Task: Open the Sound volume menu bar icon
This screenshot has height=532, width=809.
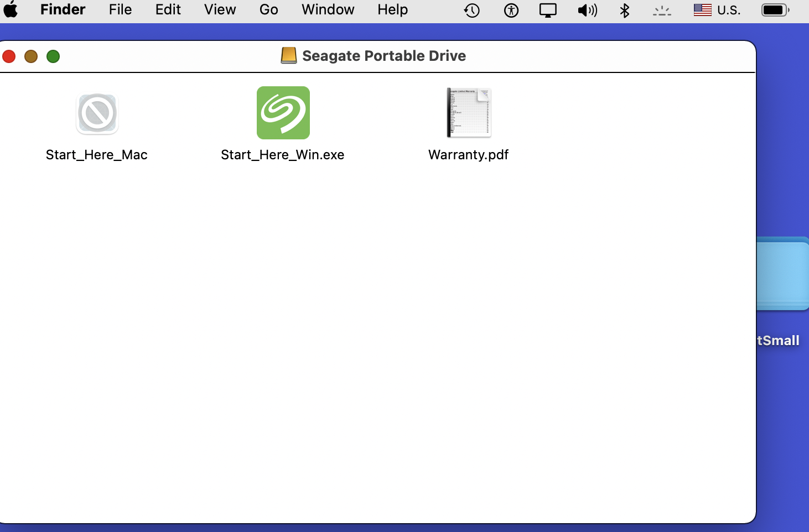Action: (588, 10)
